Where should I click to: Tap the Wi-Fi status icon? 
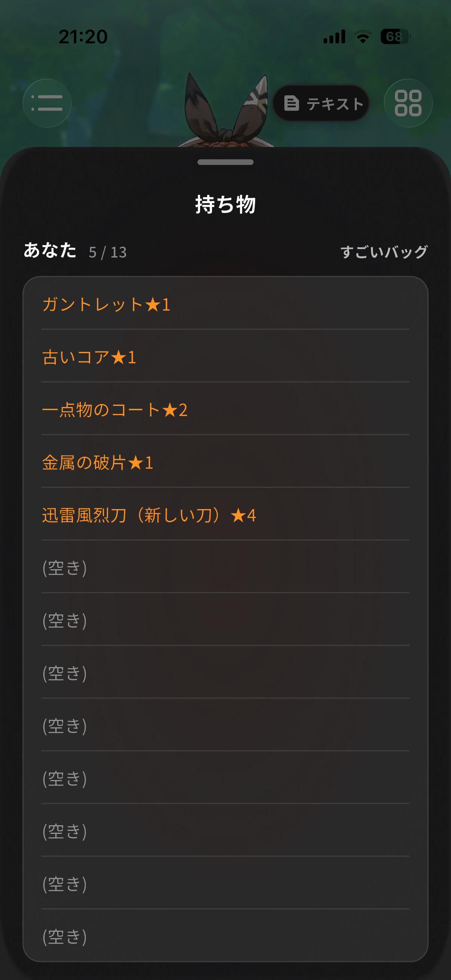(363, 37)
